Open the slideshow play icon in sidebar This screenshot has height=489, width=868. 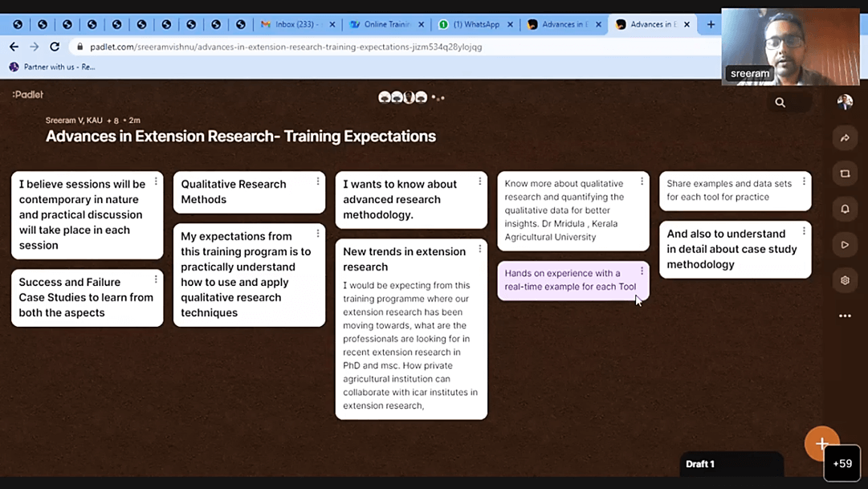(845, 245)
